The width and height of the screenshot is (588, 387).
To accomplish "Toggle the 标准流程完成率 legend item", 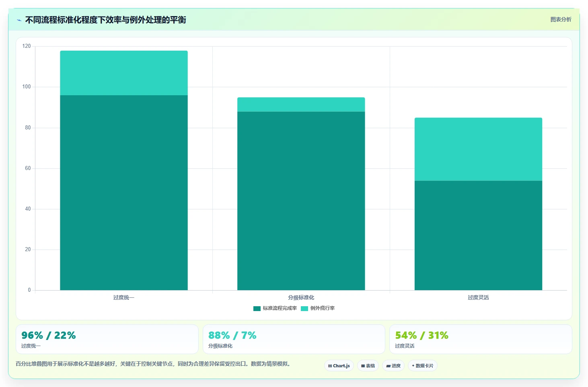I will (275, 308).
